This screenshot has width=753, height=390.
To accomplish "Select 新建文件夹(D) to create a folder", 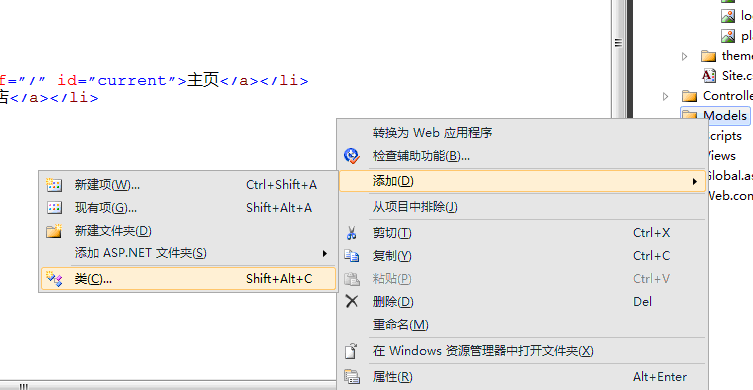I will coord(188,231).
